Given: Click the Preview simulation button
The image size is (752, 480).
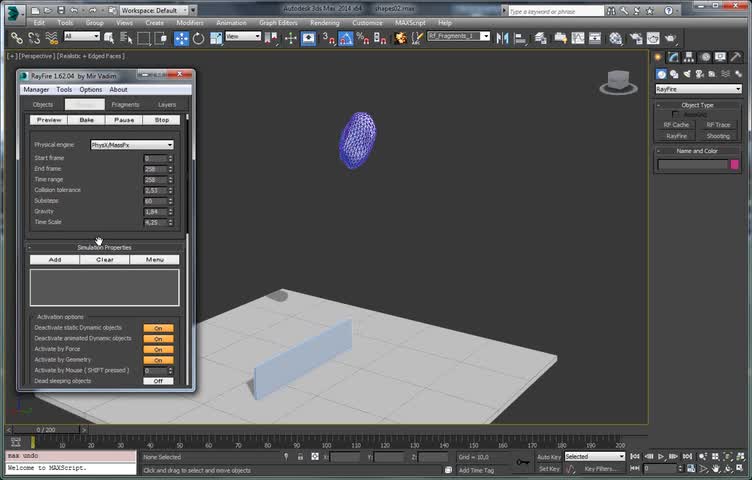Looking at the screenshot, I should pyautogui.click(x=49, y=120).
